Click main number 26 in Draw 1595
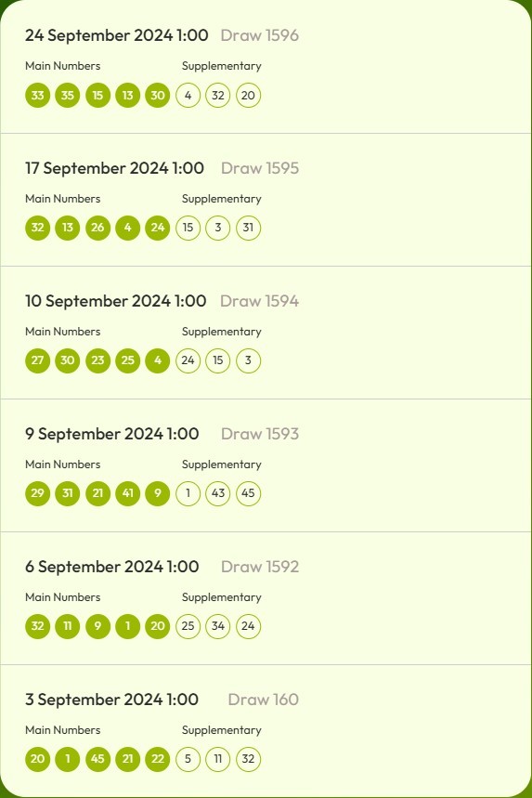 click(97, 228)
